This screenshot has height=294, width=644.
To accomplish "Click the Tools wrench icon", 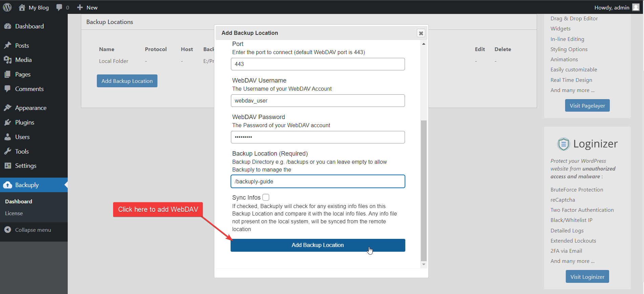I will [7, 152].
